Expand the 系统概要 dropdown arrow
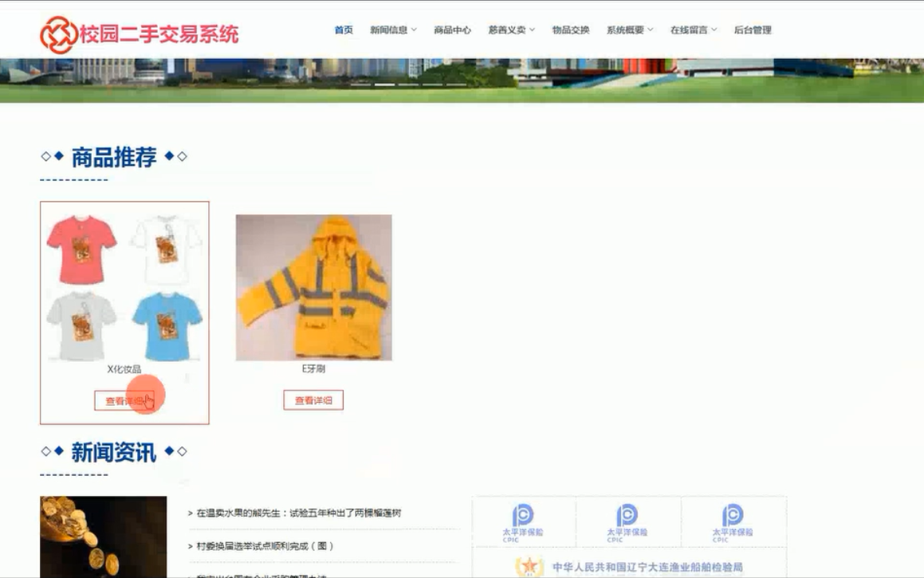Screen dimensions: 924x578 (651, 29)
